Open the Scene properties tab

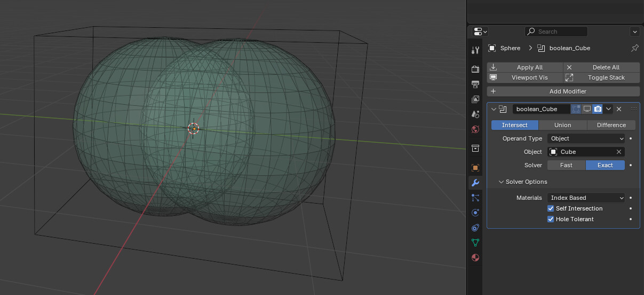(x=475, y=114)
